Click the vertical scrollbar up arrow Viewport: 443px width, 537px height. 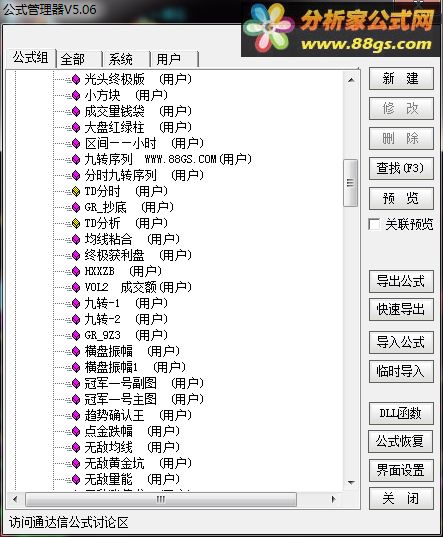(351, 80)
